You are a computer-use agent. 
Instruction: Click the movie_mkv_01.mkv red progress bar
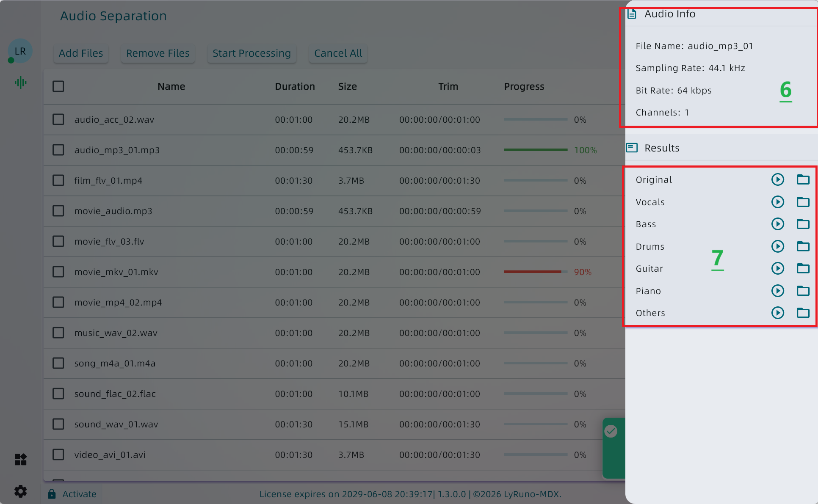click(x=532, y=272)
